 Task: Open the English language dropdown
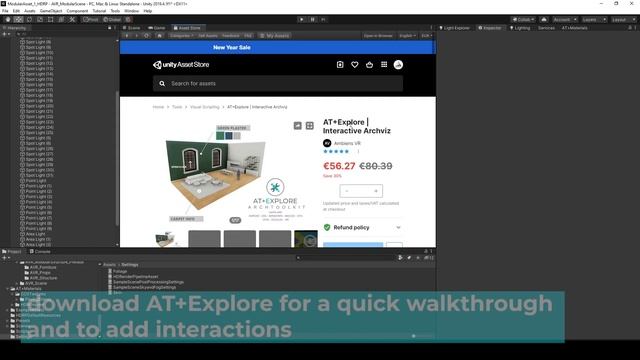pos(407,36)
